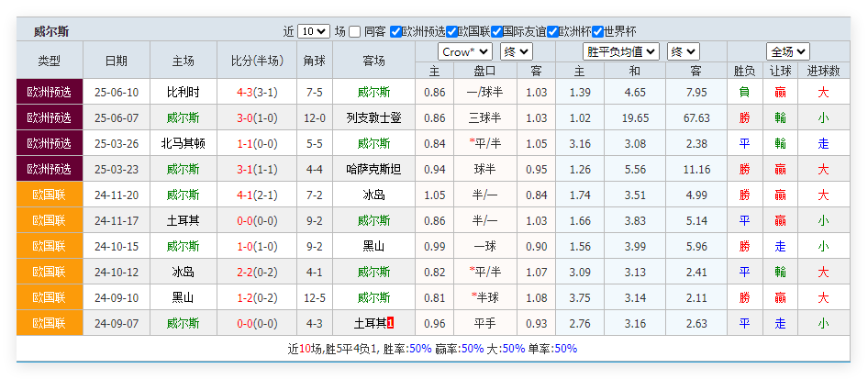Image resolution: width=868 pixels, height=379 pixels.
Task: Uncheck the 世界杯 filter checkbox
Action: point(597,31)
